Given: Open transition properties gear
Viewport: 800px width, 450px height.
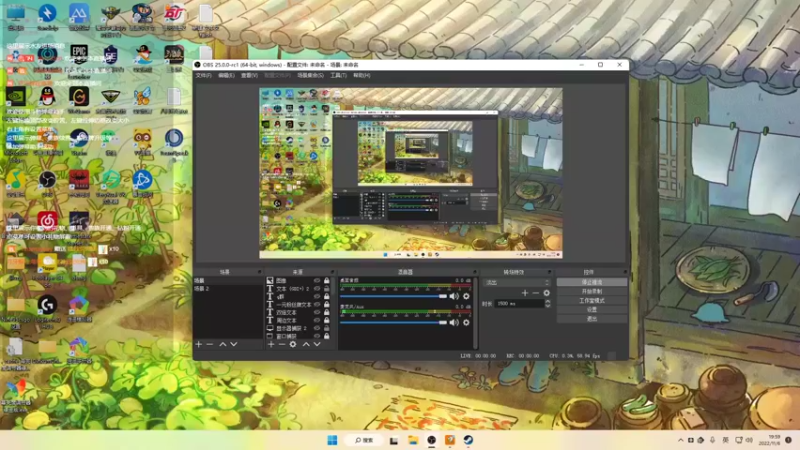Looking at the screenshot, I should (546, 293).
